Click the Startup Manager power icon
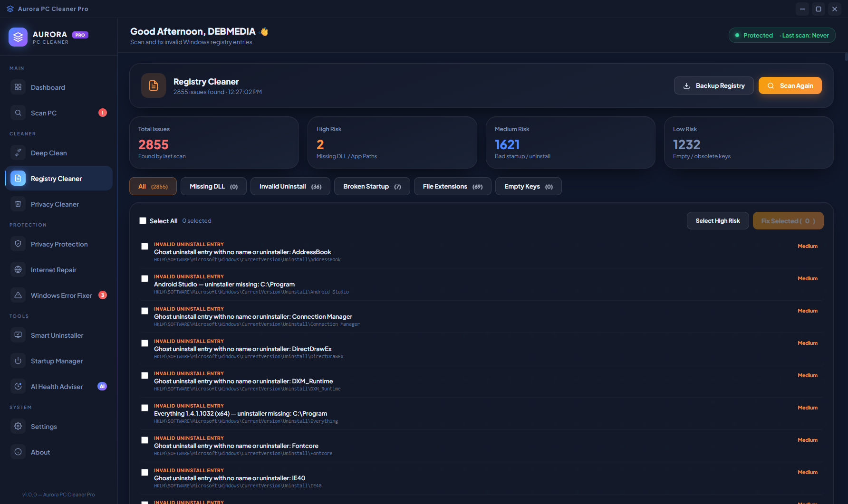Screen dimensions: 848x504 [x=18, y=361]
